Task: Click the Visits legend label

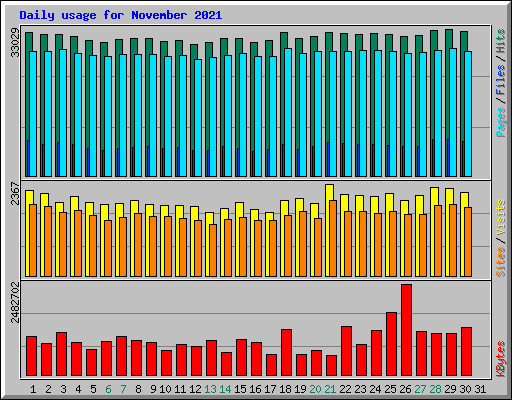Action: coord(501,218)
